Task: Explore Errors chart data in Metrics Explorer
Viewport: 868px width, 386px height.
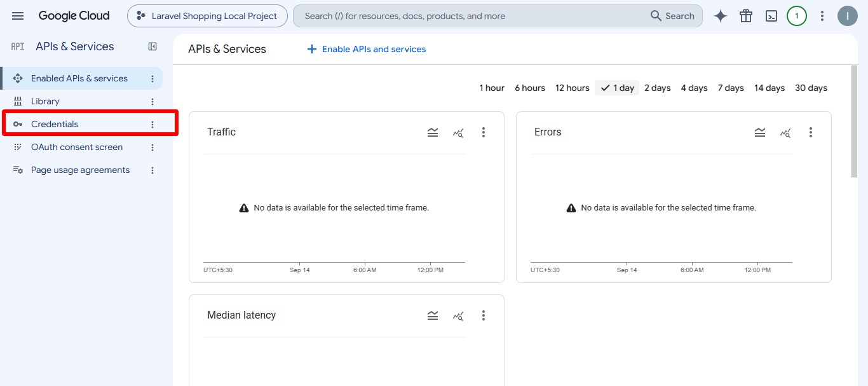Action: [785, 132]
